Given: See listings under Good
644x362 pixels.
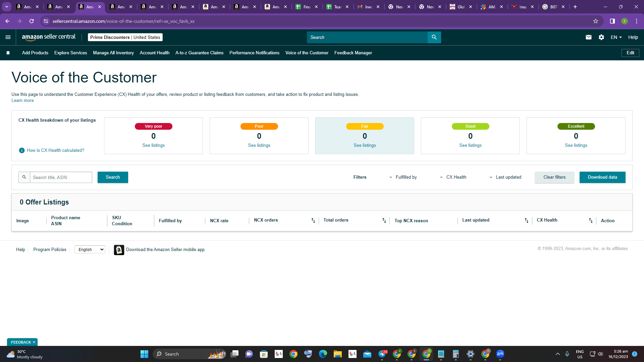Looking at the screenshot, I should pyautogui.click(x=471, y=145).
